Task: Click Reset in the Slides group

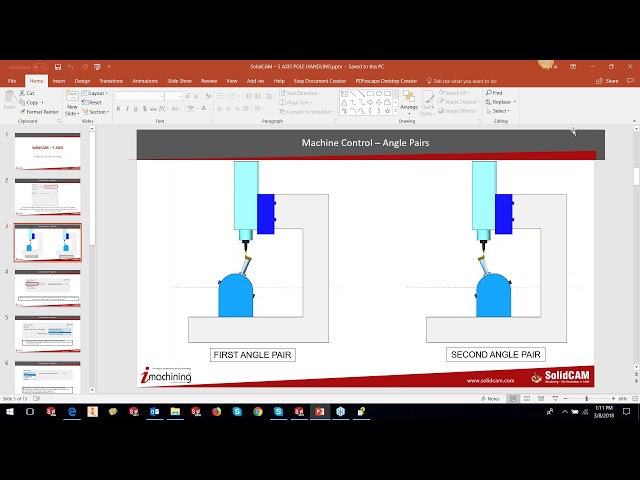Action: click(x=92, y=102)
